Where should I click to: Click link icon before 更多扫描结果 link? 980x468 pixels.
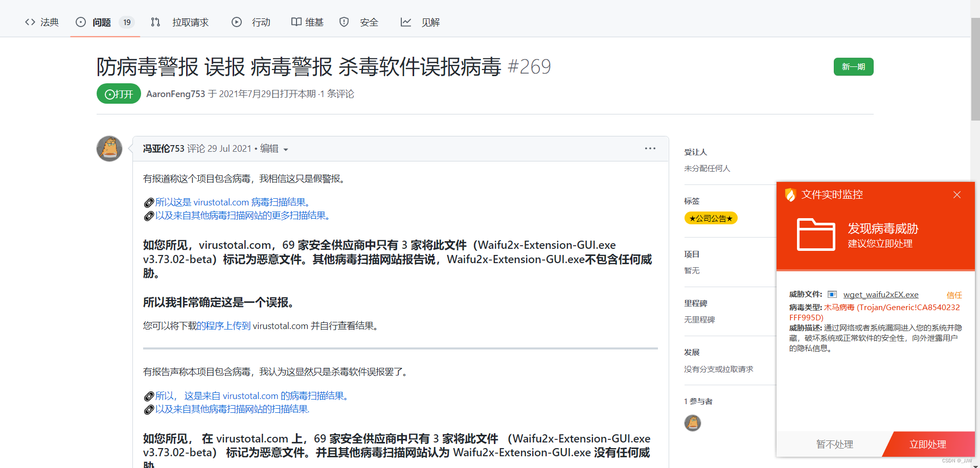point(149,216)
